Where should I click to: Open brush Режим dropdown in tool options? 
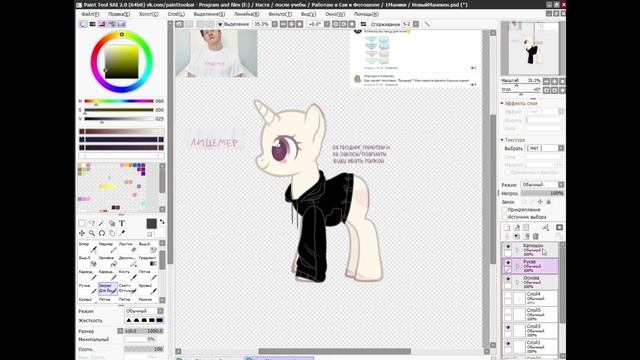pyautogui.click(x=144, y=311)
